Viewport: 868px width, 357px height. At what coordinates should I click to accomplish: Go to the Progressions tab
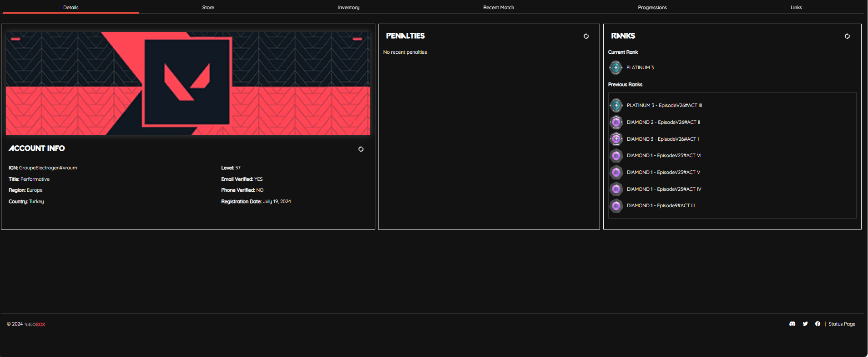pyautogui.click(x=652, y=7)
